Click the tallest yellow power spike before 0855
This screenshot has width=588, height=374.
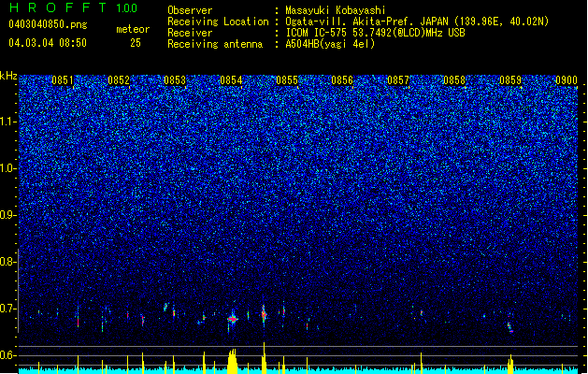[x=264, y=358]
